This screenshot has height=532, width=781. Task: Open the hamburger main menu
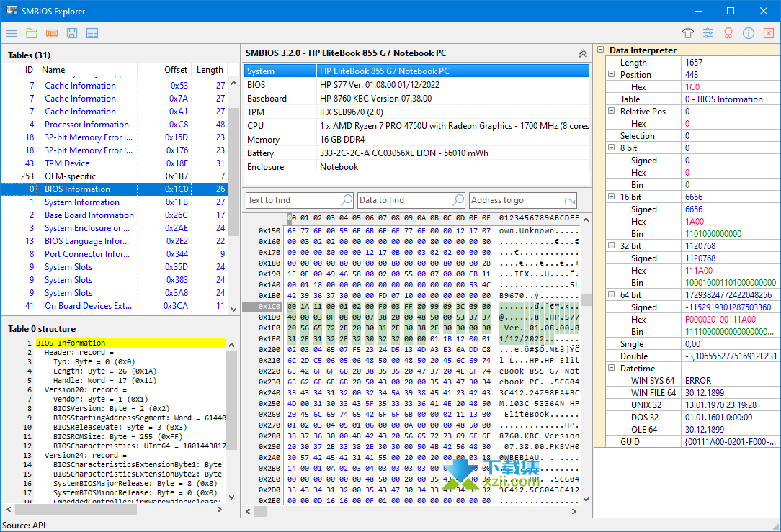[x=12, y=33]
